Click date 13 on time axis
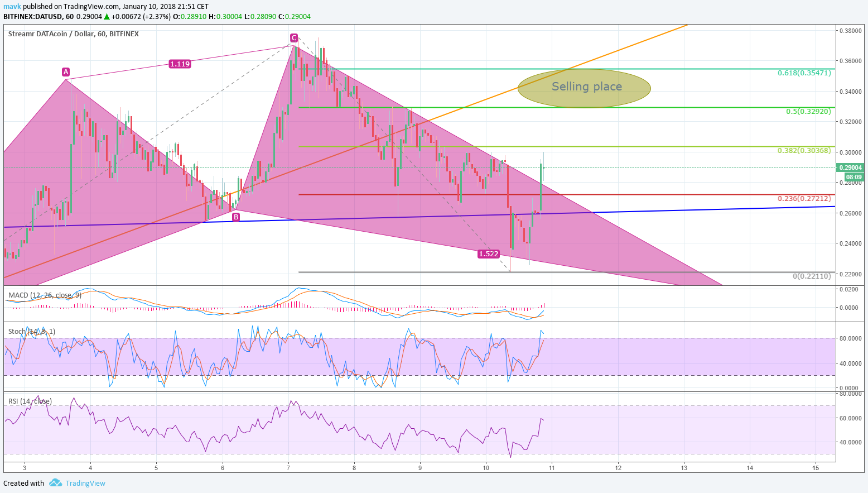This screenshot has width=868, height=493. tap(684, 468)
